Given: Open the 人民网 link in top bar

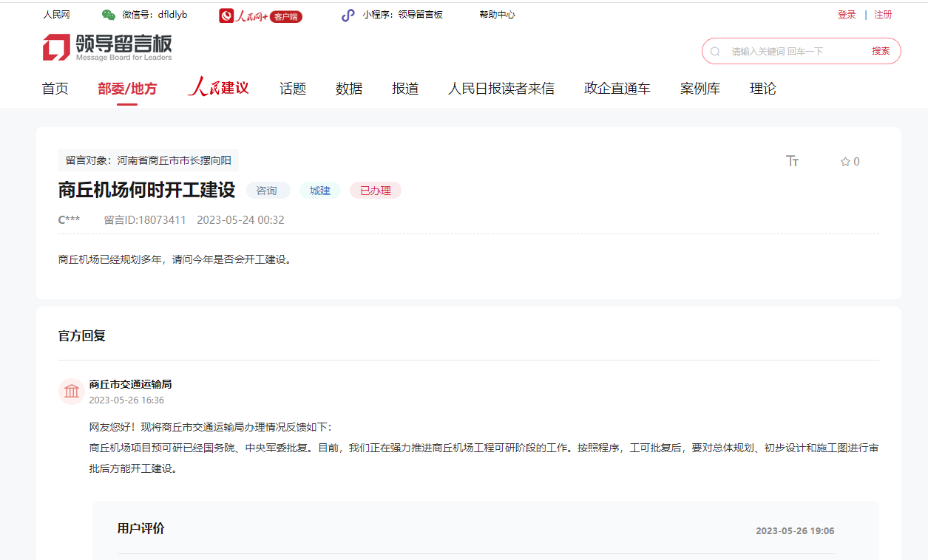Looking at the screenshot, I should (x=56, y=15).
